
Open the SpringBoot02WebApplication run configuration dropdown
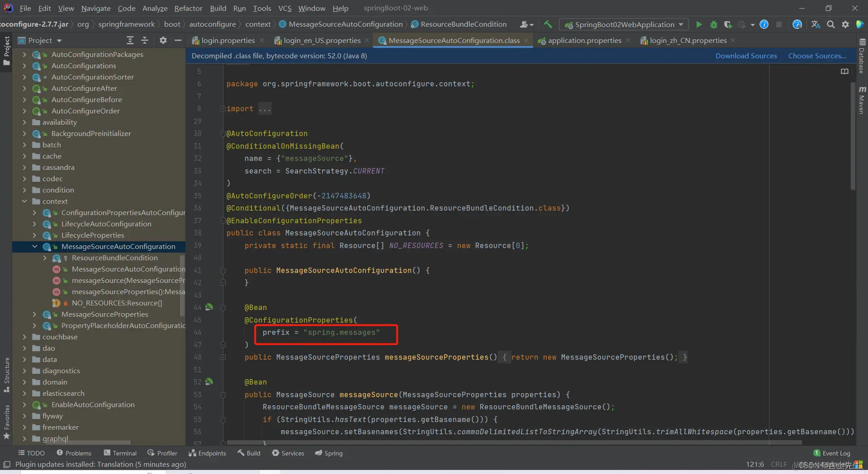click(624, 24)
